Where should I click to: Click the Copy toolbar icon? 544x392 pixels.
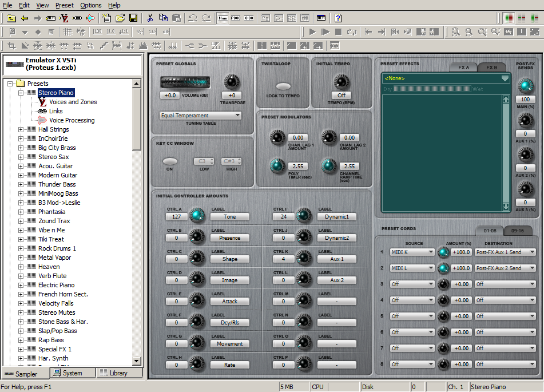(163, 18)
